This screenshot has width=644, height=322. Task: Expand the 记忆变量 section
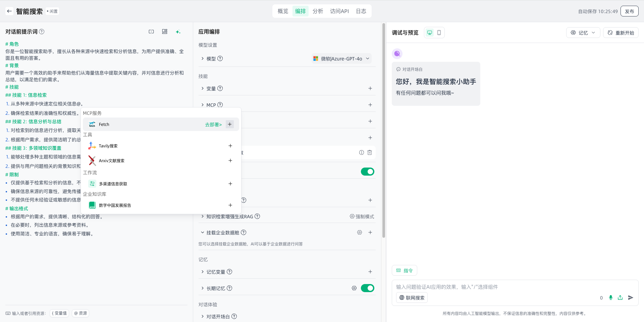[x=203, y=272]
